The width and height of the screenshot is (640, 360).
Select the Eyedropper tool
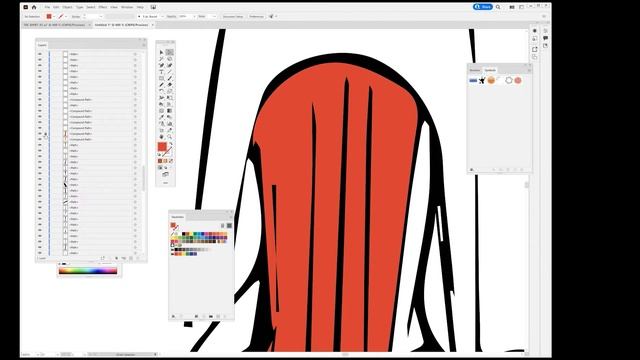(162, 117)
